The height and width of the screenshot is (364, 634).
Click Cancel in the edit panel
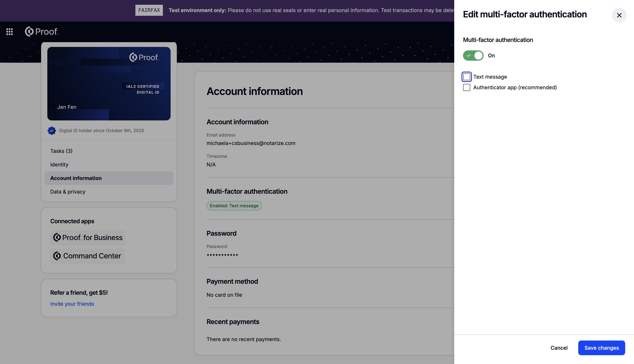pos(559,348)
